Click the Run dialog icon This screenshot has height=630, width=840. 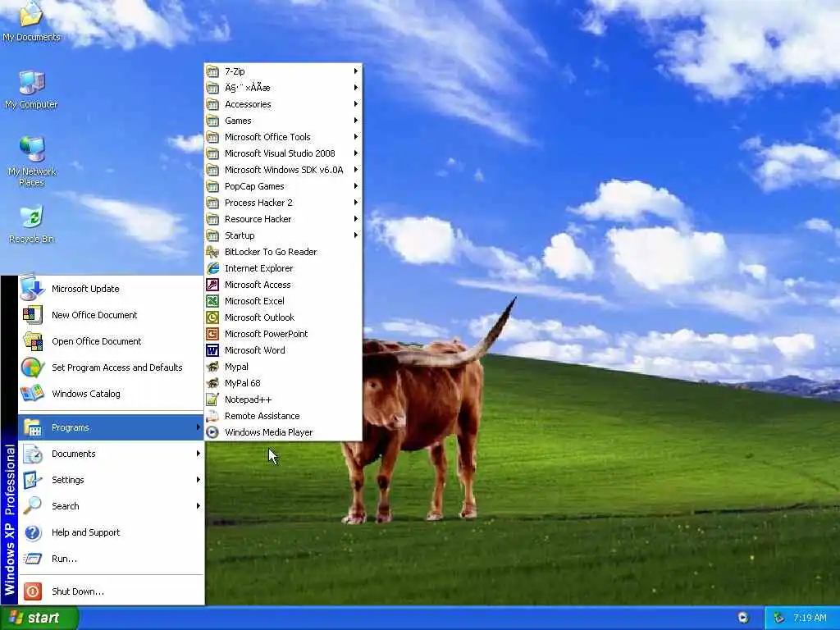pos(32,558)
